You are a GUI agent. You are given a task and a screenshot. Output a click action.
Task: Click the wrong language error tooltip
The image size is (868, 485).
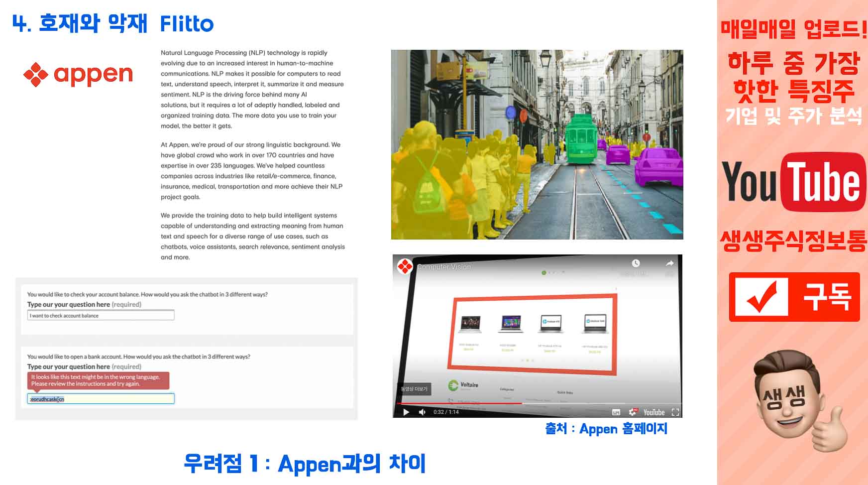[x=98, y=380]
